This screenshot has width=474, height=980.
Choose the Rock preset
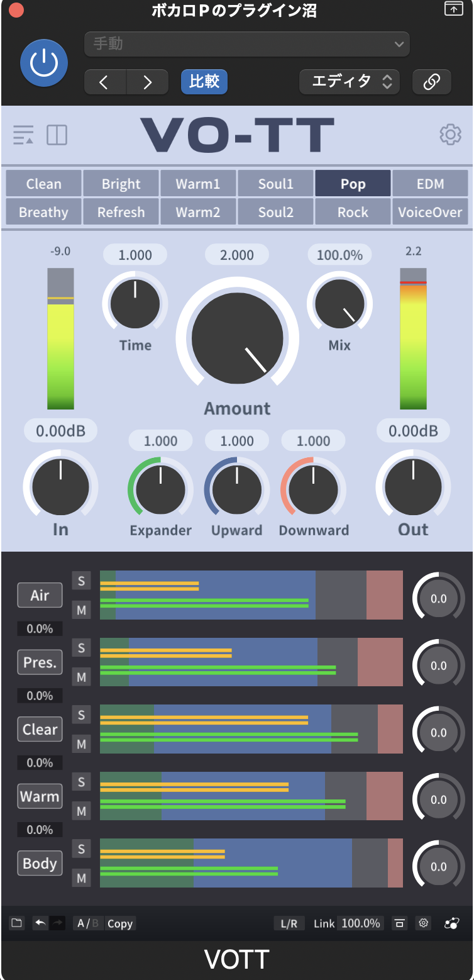(353, 212)
